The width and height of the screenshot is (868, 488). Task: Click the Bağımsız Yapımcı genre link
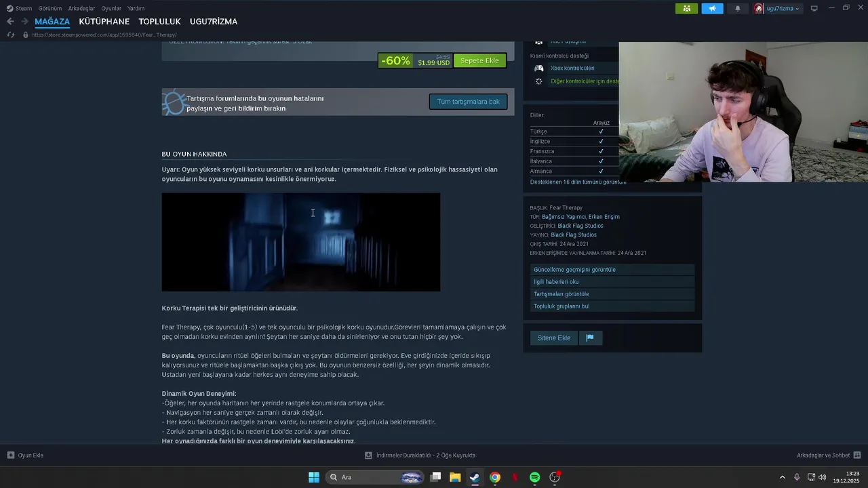564,217
